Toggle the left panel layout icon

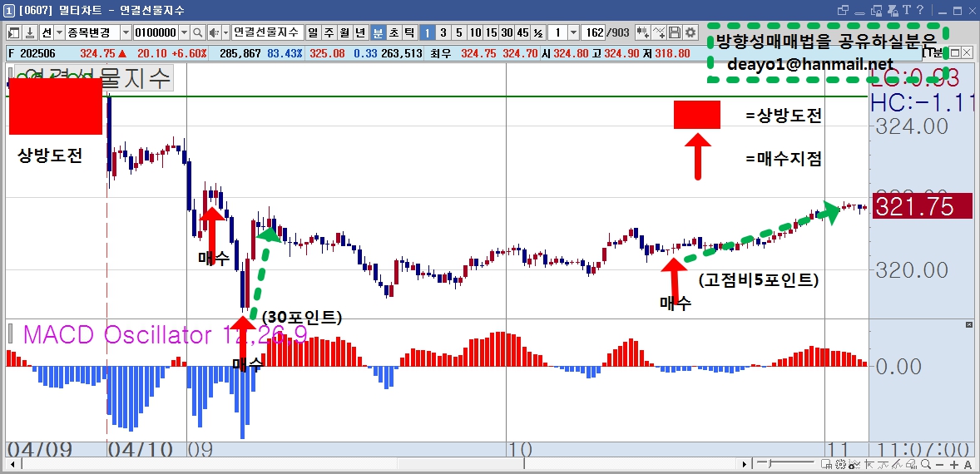pyautogui.click(x=13, y=32)
